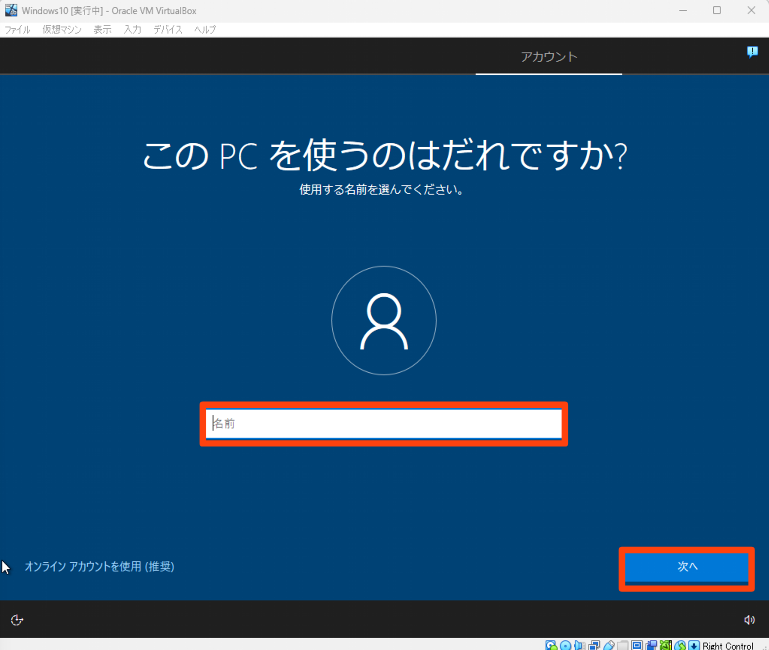Maximize the VirtualBox window

click(x=717, y=10)
